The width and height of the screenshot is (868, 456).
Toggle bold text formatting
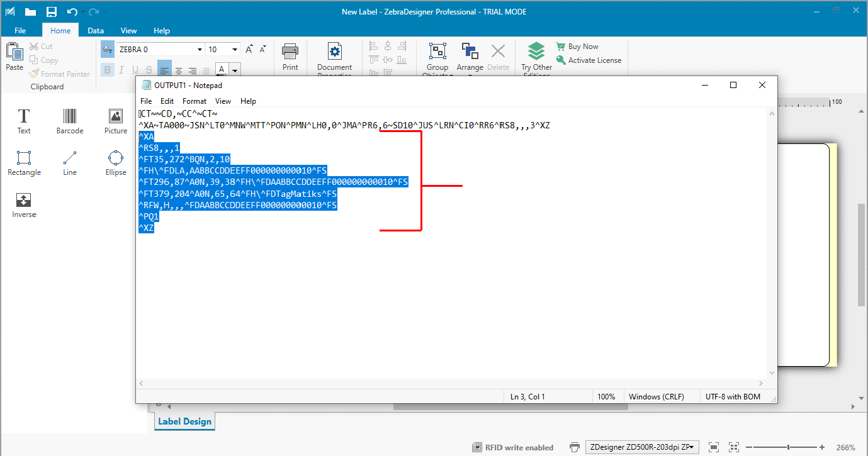tap(107, 70)
